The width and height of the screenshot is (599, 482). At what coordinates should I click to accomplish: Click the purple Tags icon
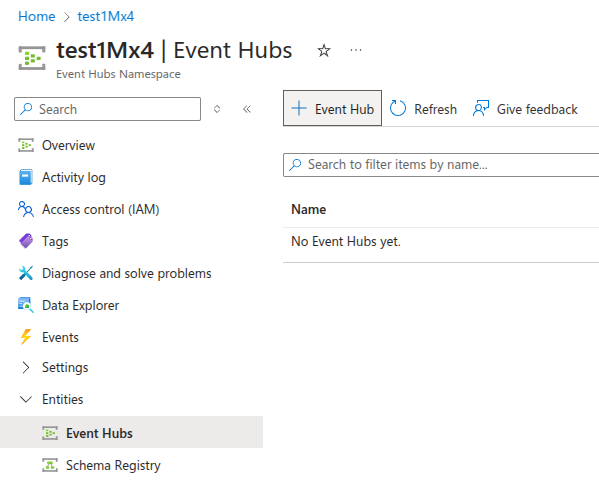click(x=26, y=241)
